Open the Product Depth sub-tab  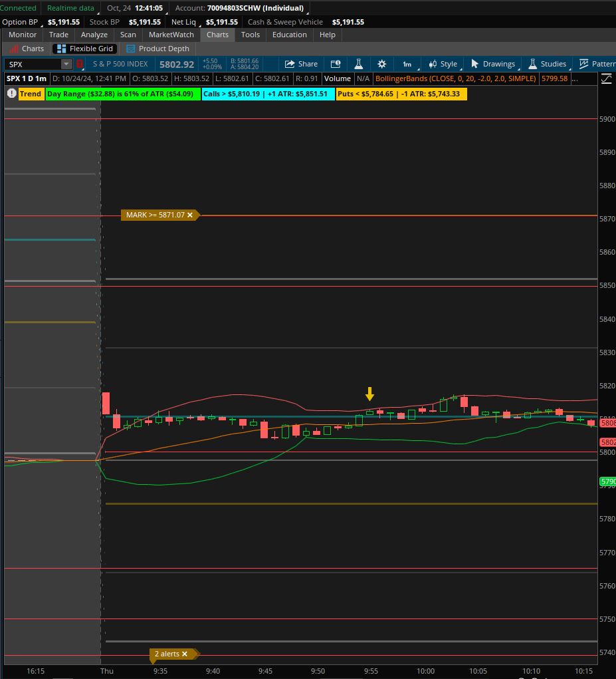157,49
